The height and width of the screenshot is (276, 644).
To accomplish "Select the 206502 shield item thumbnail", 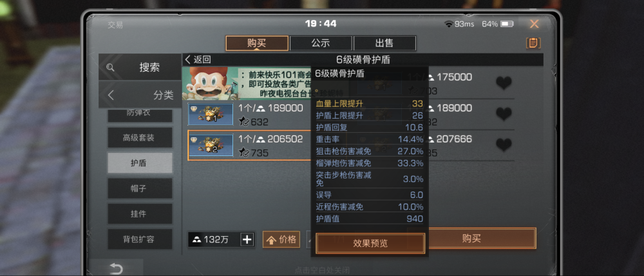I will tap(211, 145).
